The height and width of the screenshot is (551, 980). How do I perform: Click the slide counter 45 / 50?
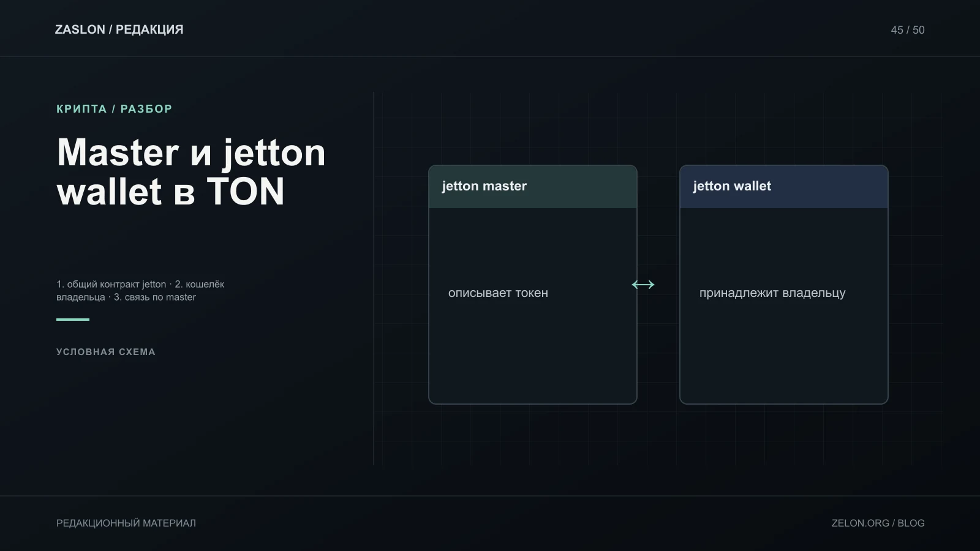click(x=908, y=30)
